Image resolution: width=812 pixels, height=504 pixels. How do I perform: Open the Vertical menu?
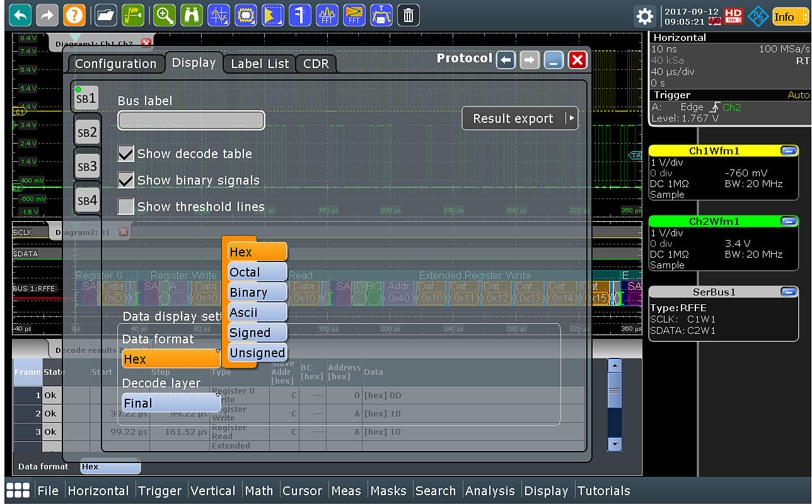pos(212,491)
